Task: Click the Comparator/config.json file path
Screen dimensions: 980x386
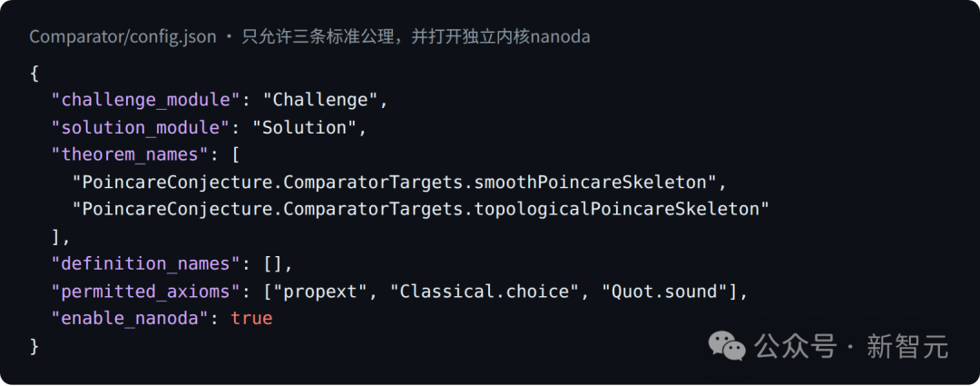Action: click(123, 37)
